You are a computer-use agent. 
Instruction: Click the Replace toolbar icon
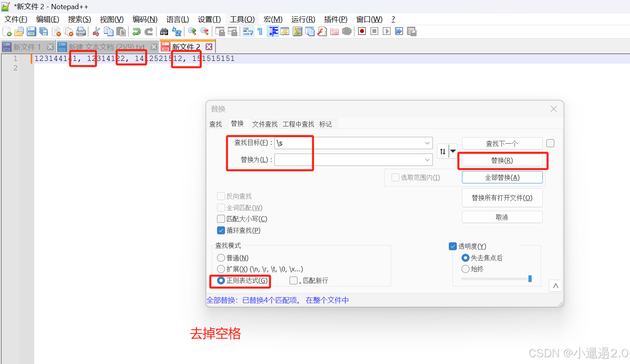point(176,31)
